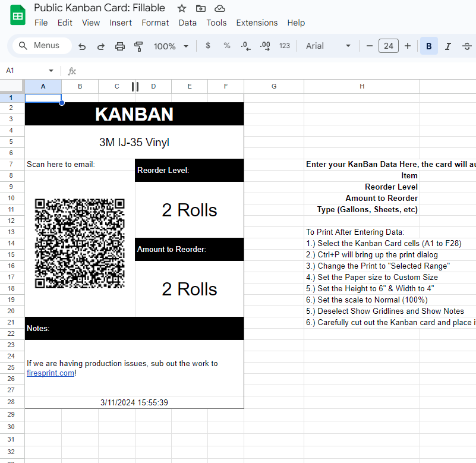Open the View menu
476x463 pixels.
pyautogui.click(x=91, y=23)
